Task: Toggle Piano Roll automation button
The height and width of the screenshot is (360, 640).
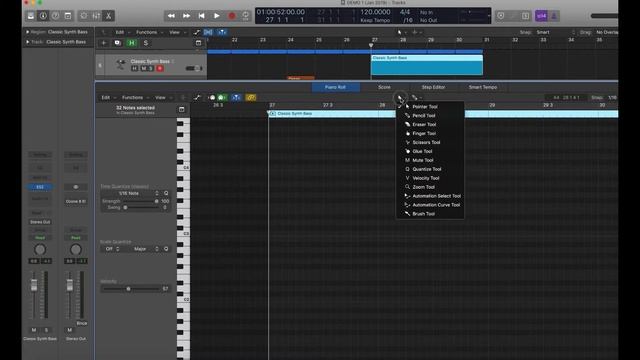Action: click(197, 98)
